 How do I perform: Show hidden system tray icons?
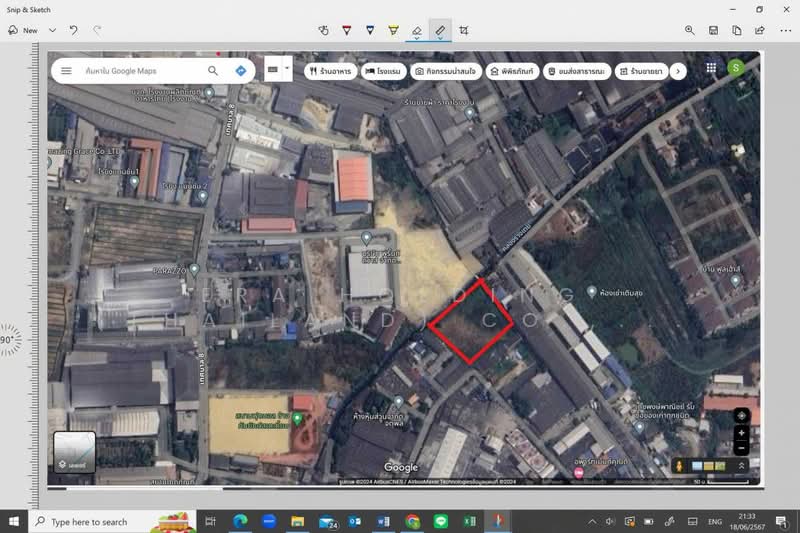click(x=592, y=521)
